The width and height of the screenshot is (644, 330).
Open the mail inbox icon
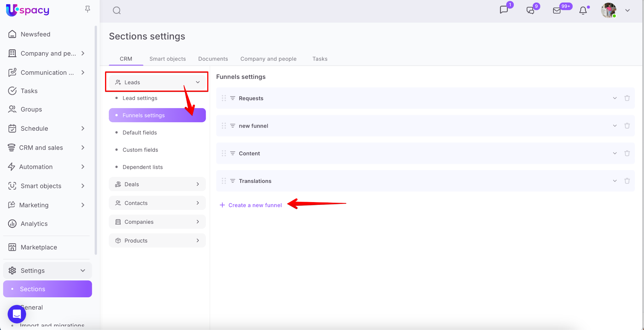click(x=557, y=11)
